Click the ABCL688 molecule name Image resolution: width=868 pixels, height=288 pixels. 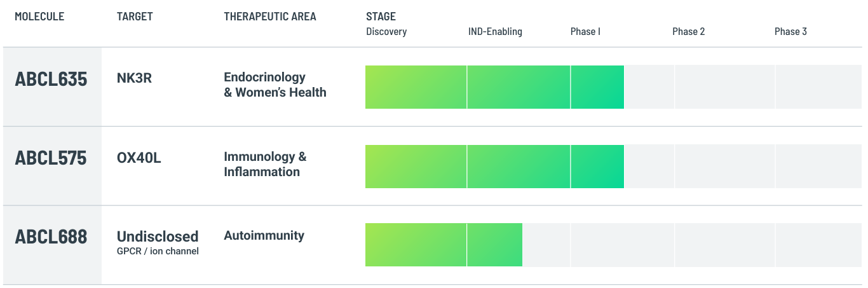51,237
